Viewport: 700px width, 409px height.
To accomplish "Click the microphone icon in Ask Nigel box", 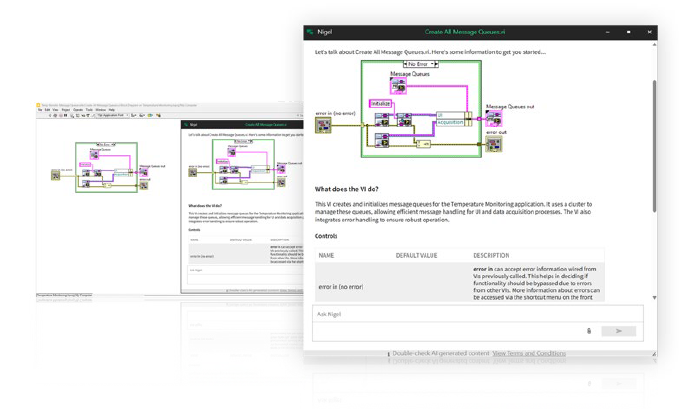I will pos(589,331).
